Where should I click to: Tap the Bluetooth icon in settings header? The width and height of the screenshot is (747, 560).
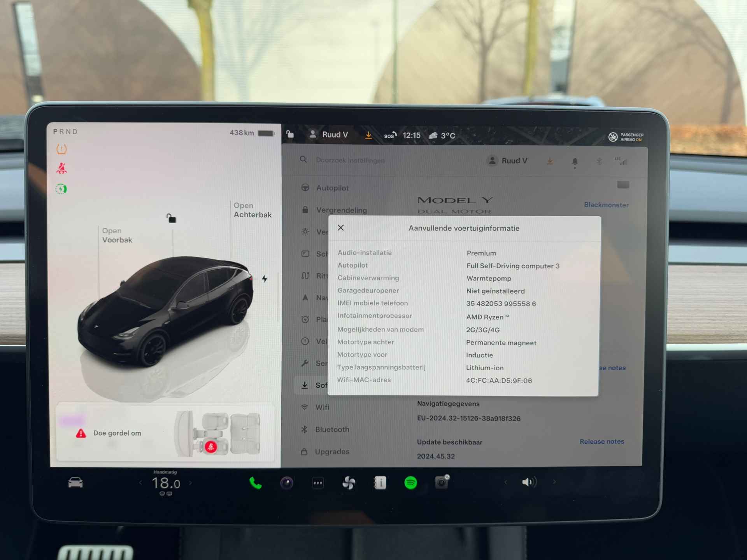pos(599,161)
